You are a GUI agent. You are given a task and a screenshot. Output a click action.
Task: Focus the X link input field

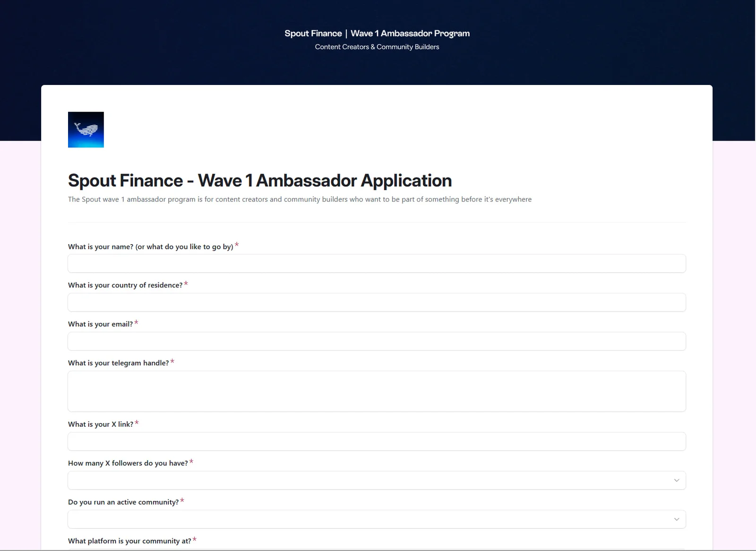(377, 441)
